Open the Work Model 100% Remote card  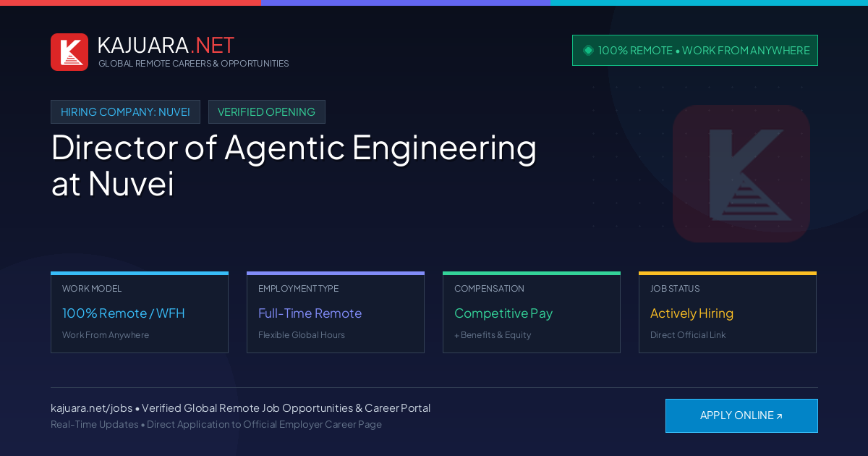140,313
